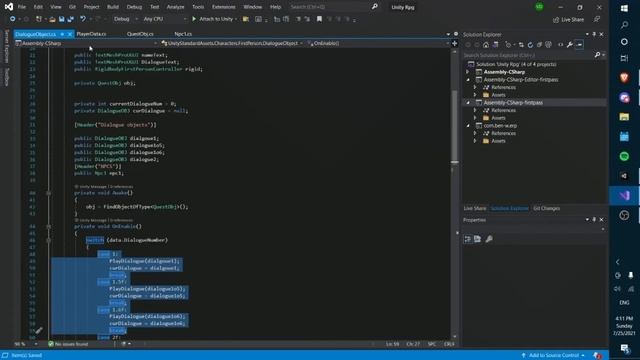The image size is (640, 360).
Task: Click the search magnifier in Solution Explorer
Action: (597, 55)
